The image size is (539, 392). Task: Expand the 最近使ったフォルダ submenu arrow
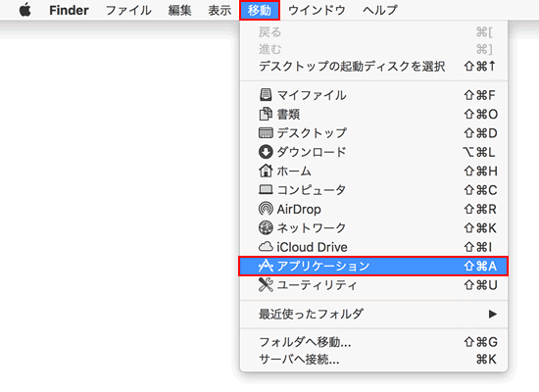493,314
